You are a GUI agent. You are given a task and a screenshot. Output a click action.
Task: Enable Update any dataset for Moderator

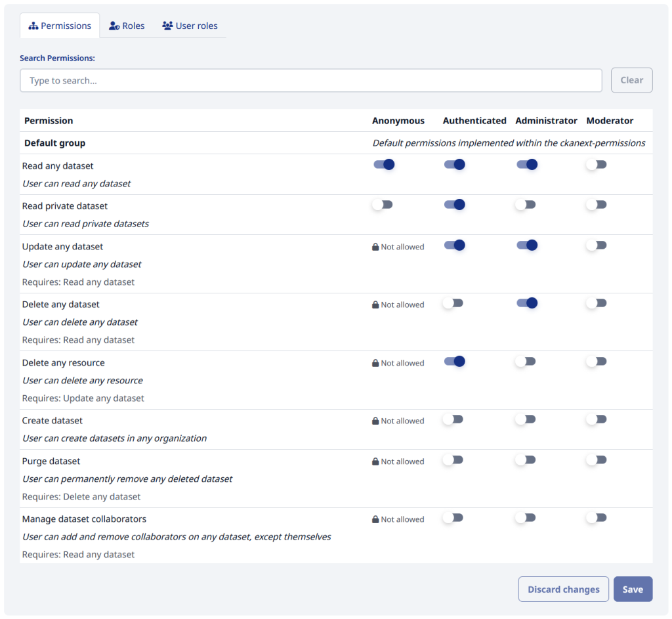click(597, 245)
